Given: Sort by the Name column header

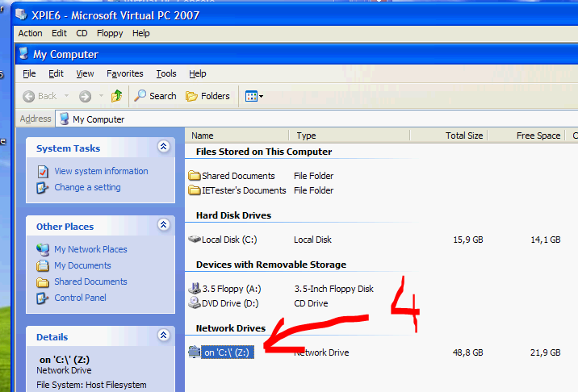Looking at the screenshot, I should click(237, 136).
